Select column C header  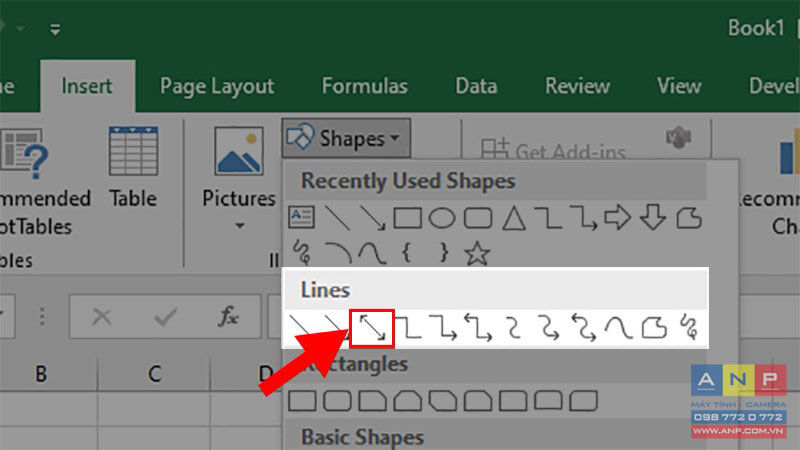(x=154, y=374)
